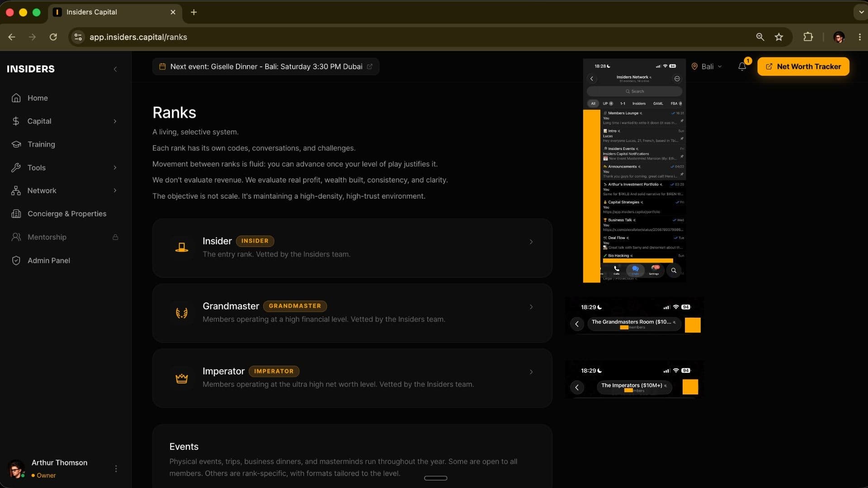868x488 pixels.
Task: Open the Insider rank card chevron
Action: click(531, 242)
